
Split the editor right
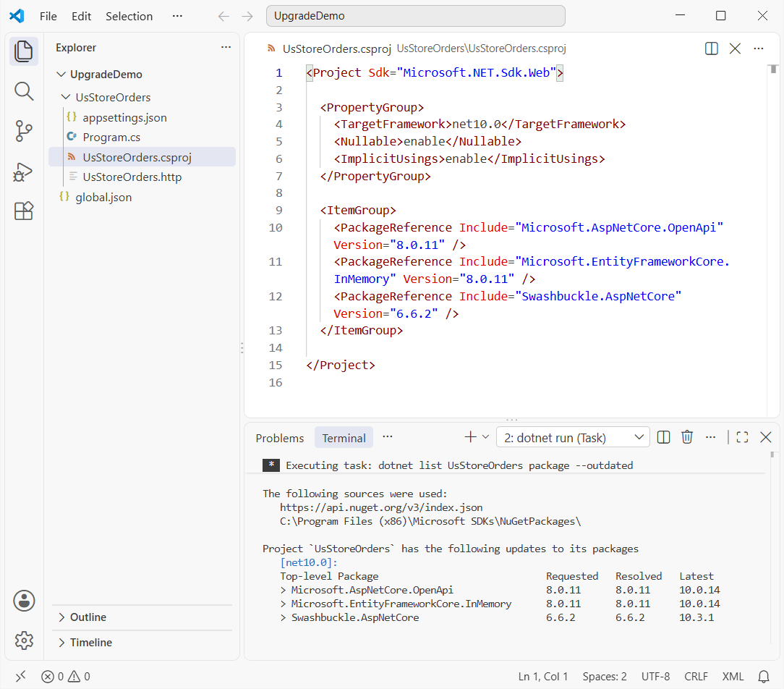(712, 48)
